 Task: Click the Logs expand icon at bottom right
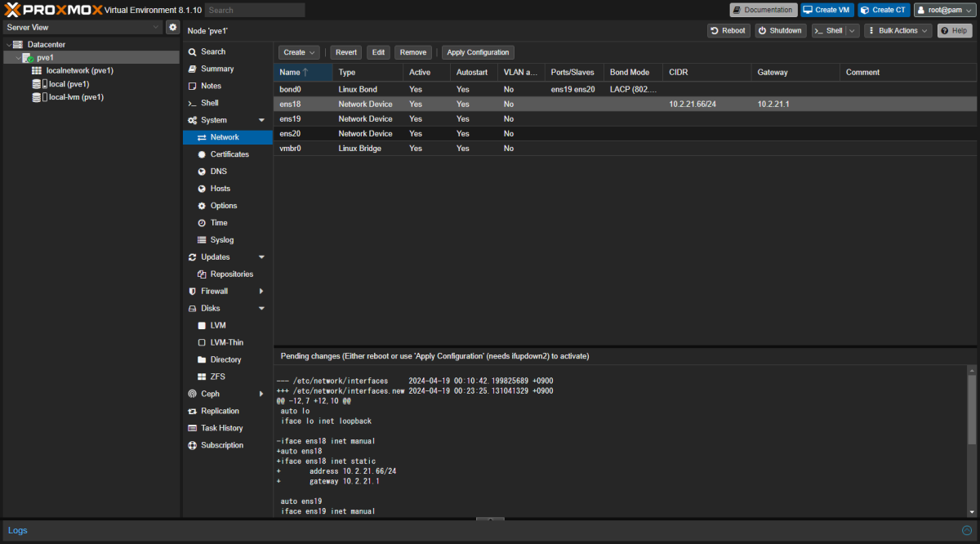click(967, 530)
